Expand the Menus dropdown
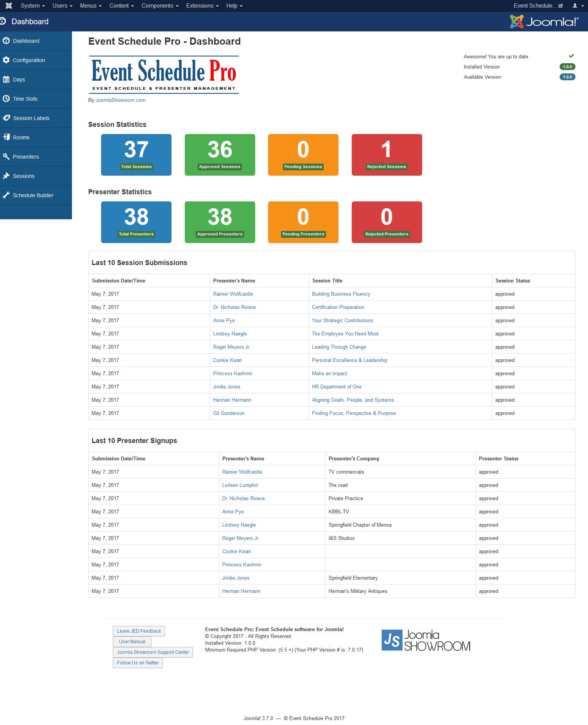 pyautogui.click(x=91, y=6)
